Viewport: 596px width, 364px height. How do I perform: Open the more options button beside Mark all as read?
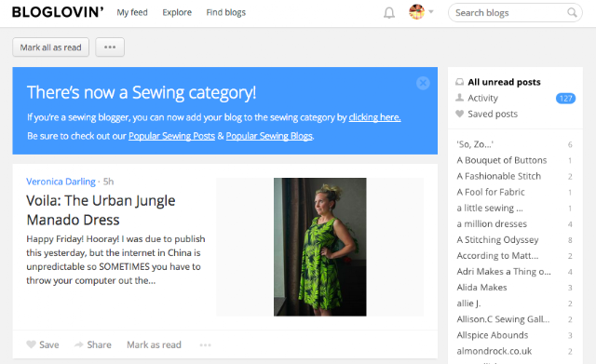[x=110, y=47]
